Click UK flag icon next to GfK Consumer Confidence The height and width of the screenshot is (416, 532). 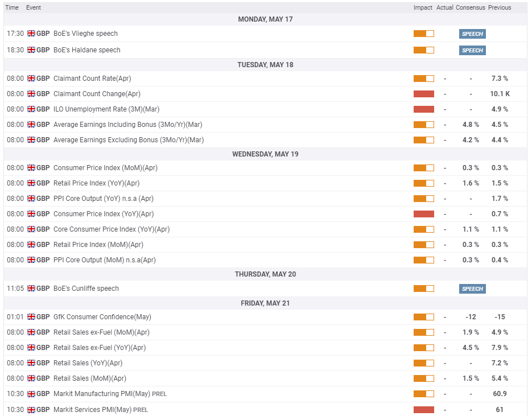coord(31,317)
